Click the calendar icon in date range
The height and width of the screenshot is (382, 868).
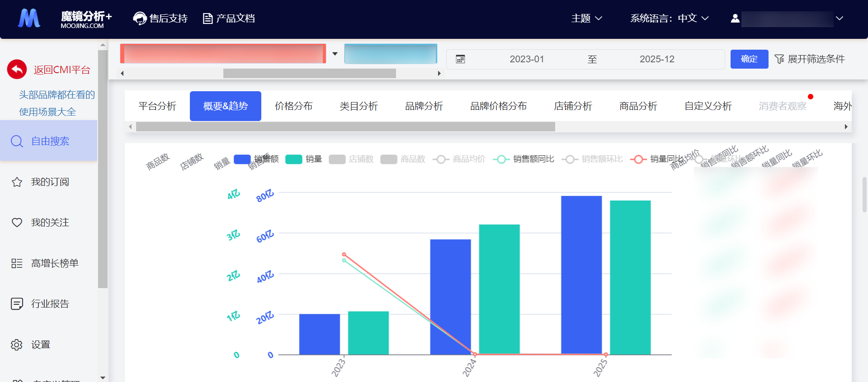pos(460,59)
